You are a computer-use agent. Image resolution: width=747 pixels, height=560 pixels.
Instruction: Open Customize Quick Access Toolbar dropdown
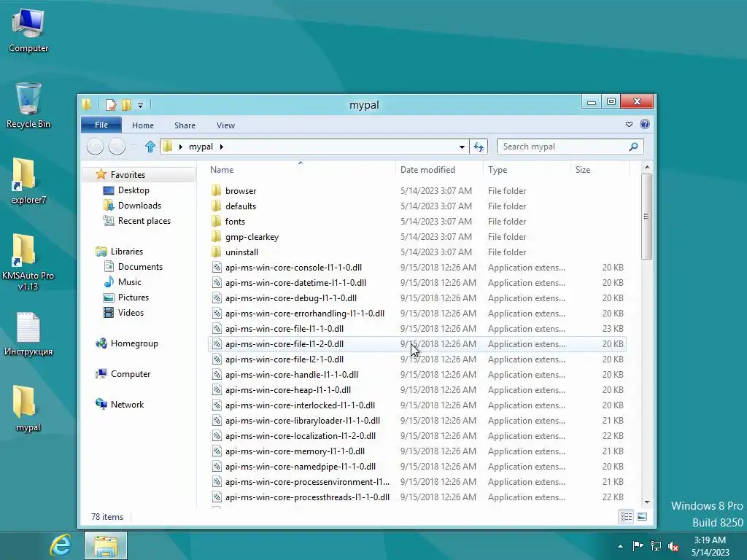pyautogui.click(x=141, y=105)
